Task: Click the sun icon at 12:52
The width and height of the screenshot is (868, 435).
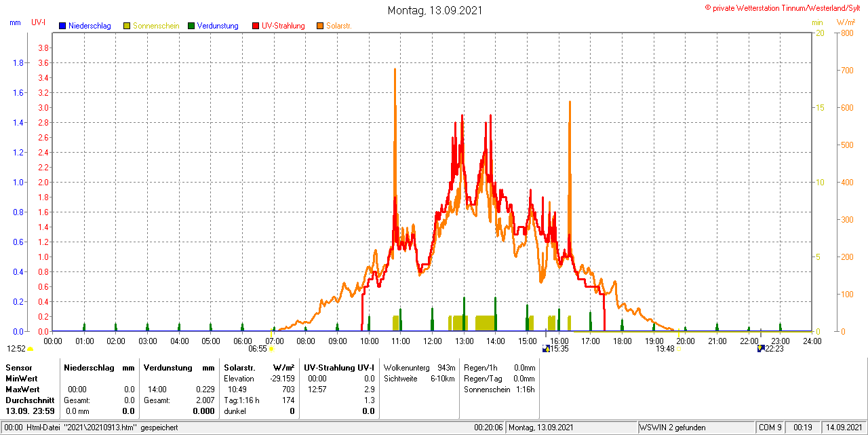Action: click(30, 349)
